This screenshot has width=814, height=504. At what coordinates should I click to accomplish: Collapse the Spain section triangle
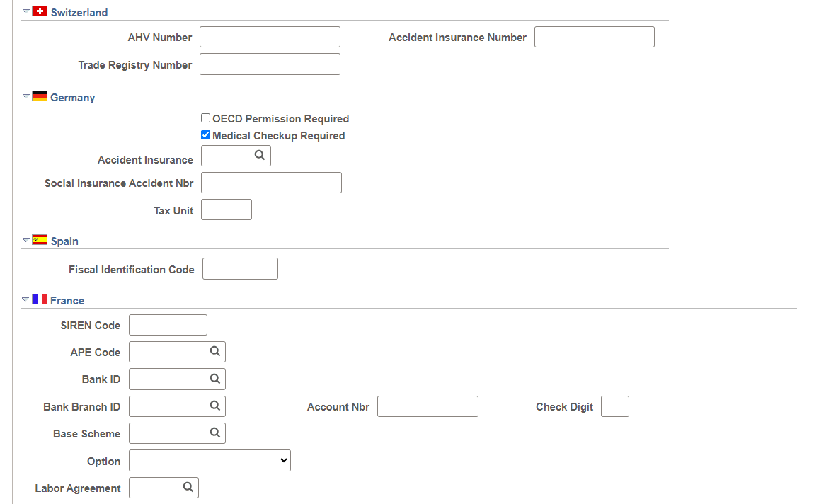(25, 239)
